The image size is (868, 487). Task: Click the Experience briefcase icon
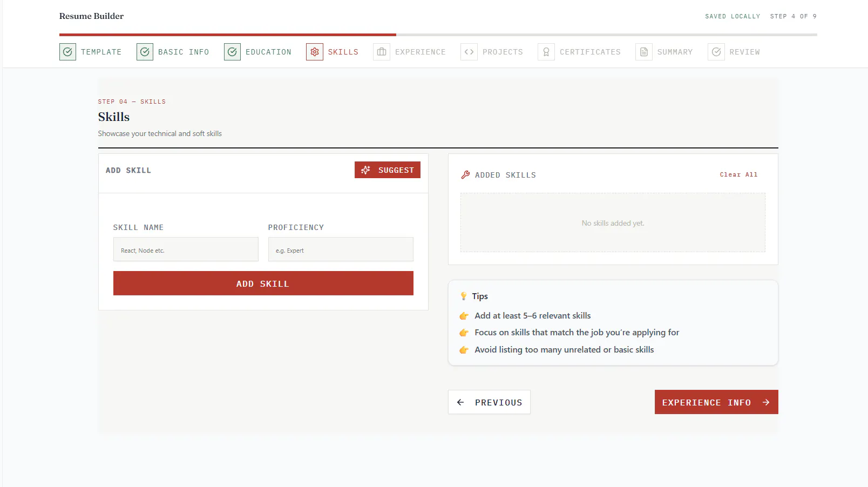[x=382, y=52]
